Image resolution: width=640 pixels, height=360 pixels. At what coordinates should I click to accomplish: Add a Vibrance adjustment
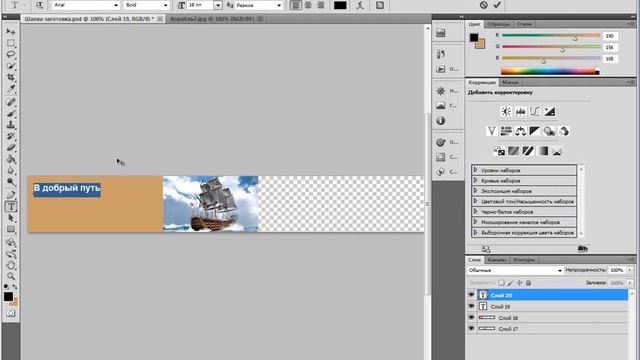point(491,131)
